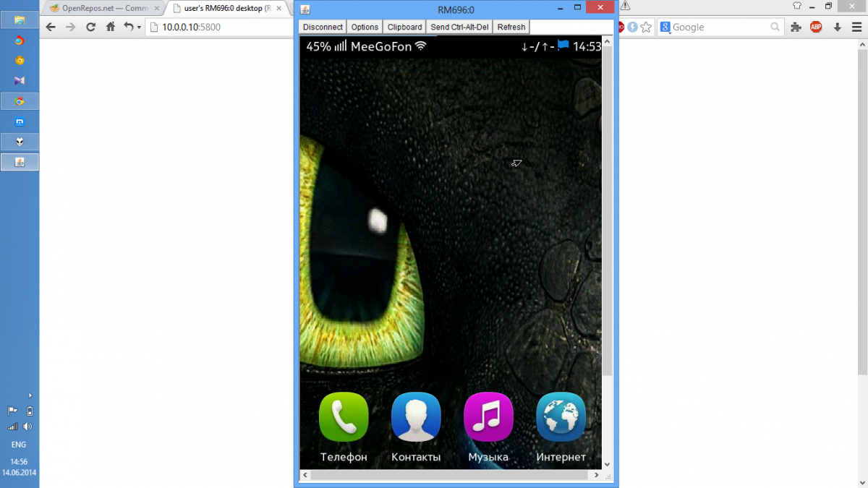Open the browser main menu

pyautogui.click(x=856, y=27)
